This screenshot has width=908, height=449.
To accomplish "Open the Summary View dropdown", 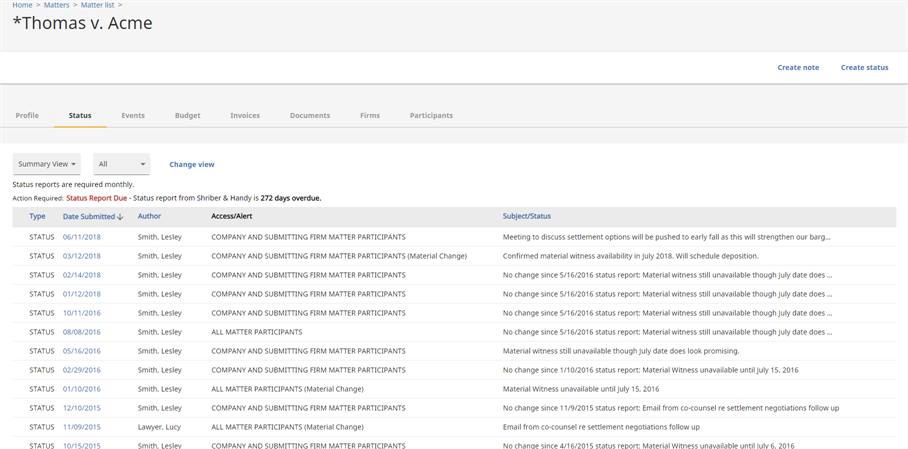I will (x=47, y=164).
